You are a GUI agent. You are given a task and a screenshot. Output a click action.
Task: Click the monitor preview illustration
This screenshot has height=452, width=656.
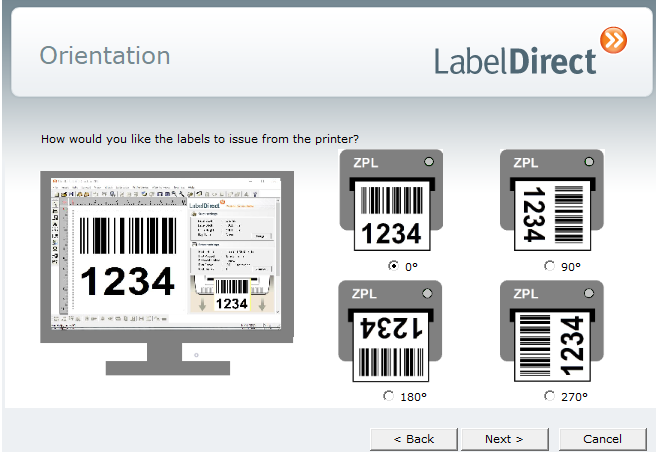point(167,273)
